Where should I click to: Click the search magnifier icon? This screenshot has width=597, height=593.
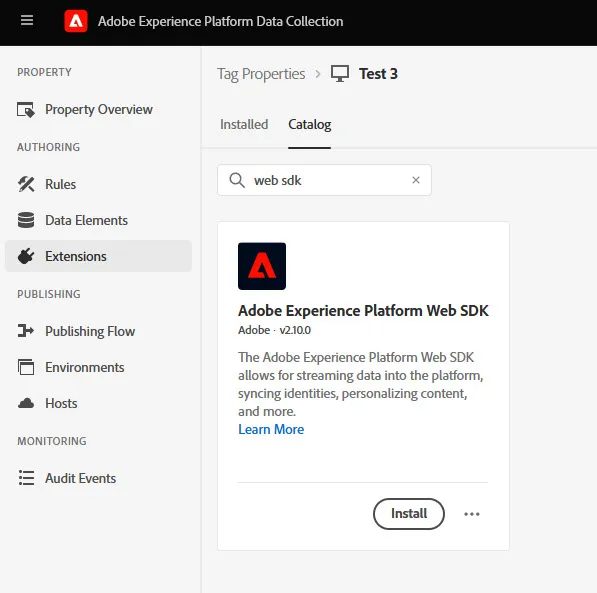(237, 180)
